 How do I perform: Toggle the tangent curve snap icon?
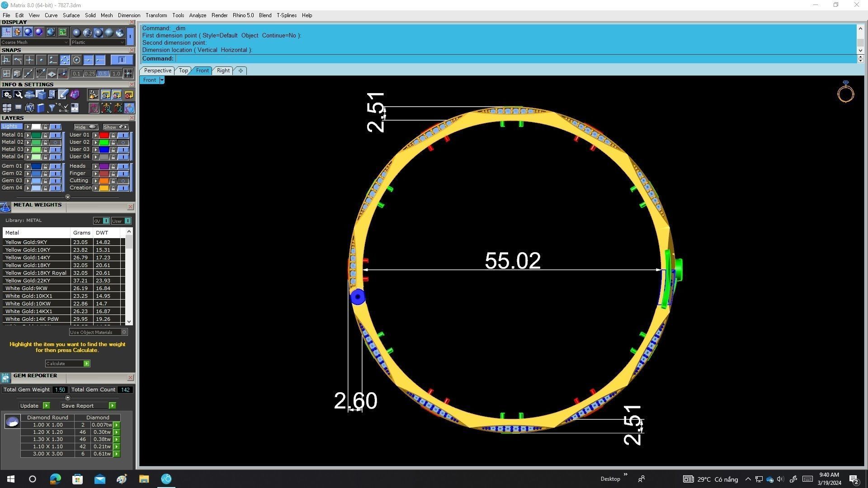[18, 60]
